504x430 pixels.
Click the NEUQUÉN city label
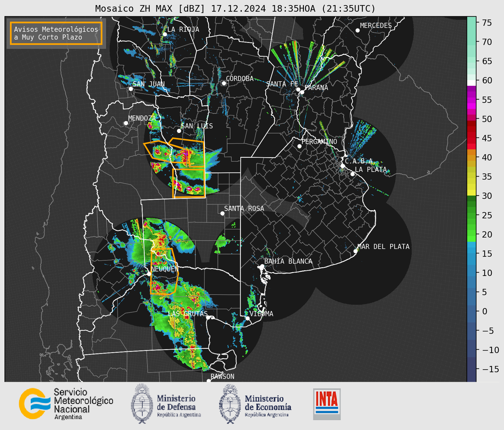click(165, 269)
